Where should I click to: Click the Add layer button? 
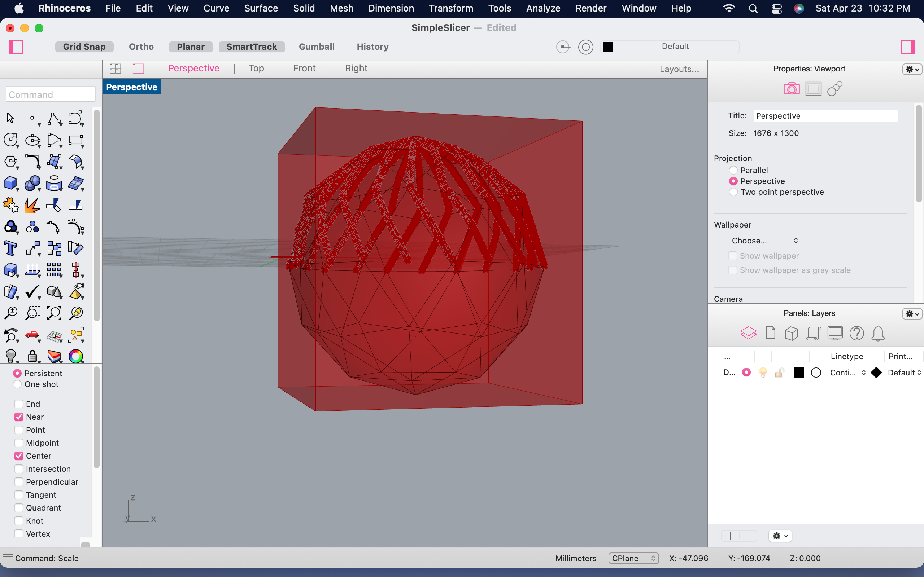tap(730, 536)
